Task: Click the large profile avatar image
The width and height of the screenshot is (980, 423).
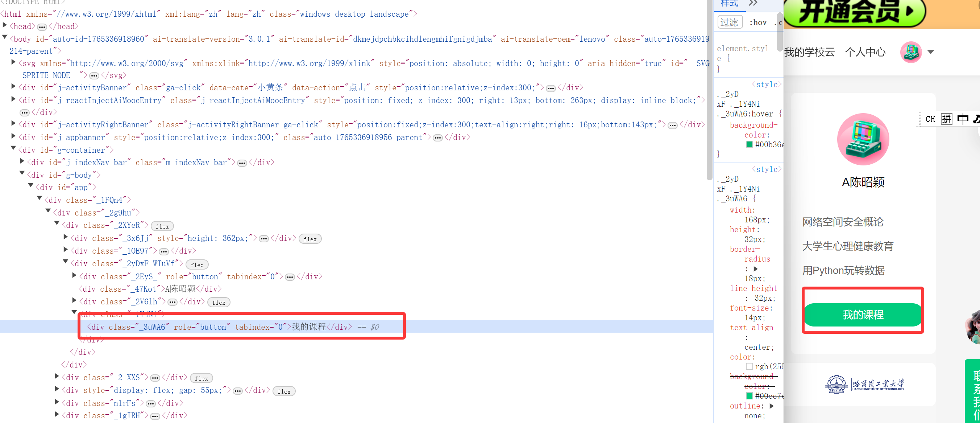Action: point(863,139)
